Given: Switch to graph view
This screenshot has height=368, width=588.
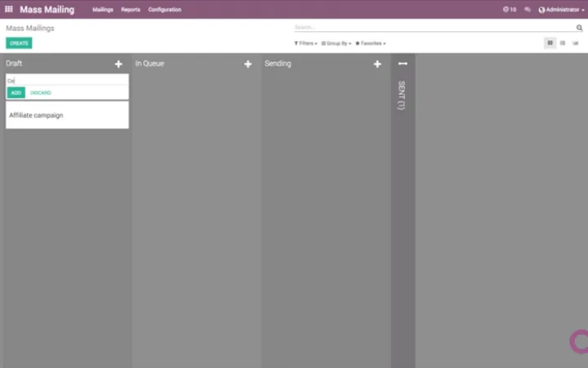Looking at the screenshot, I should tap(575, 43).
